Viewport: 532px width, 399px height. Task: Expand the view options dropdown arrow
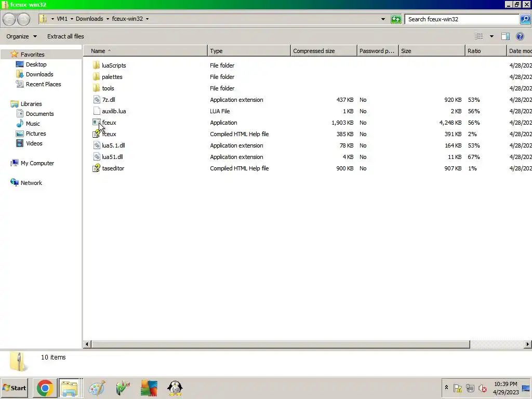491,36
